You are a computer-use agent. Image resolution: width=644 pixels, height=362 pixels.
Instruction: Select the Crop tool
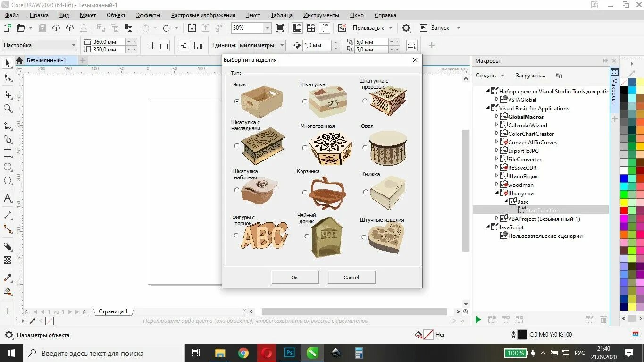[x=8, y=95]
